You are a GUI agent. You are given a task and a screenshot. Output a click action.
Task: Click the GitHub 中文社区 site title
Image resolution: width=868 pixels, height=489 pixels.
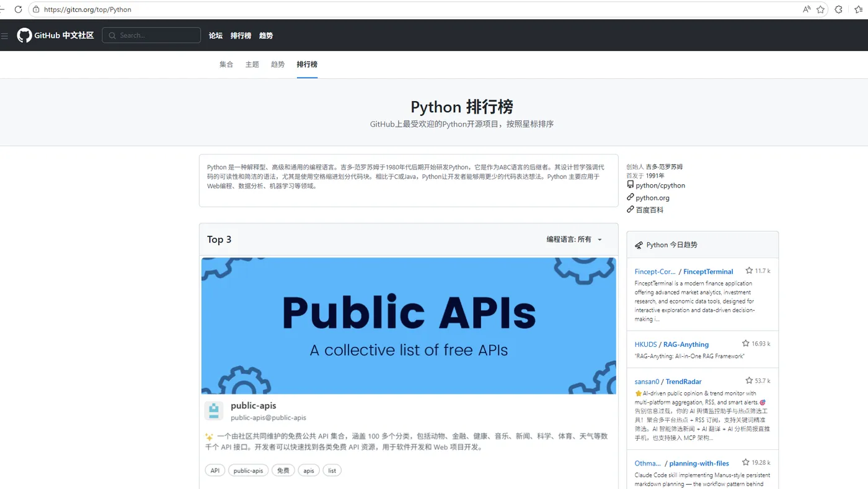pos(64,35)
